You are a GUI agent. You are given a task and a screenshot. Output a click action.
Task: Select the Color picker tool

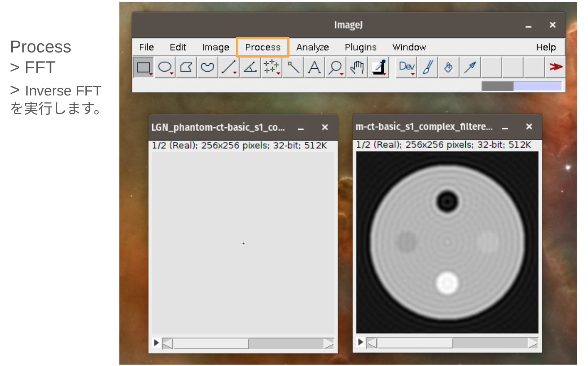click(x=378, y=67)
